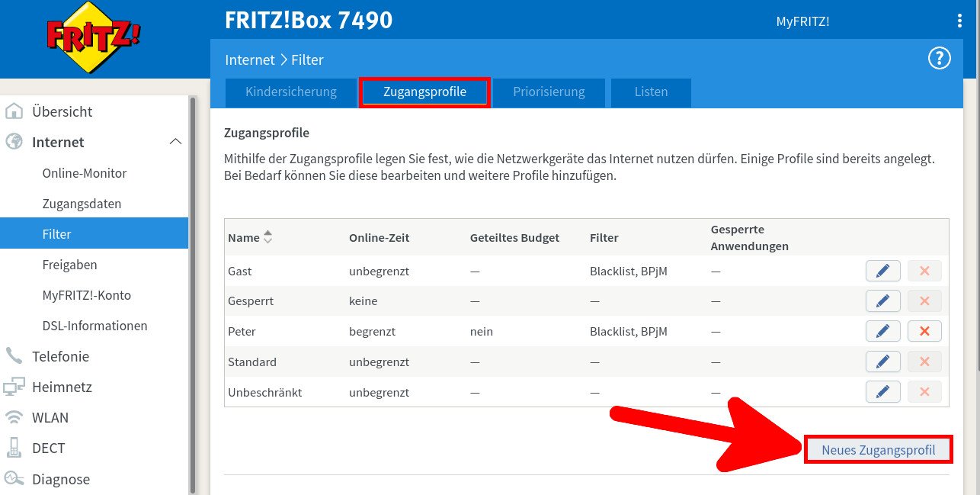Click the greyed delete X for Gast
Viewport: 980px width, 495px height.
coord(924,271)
